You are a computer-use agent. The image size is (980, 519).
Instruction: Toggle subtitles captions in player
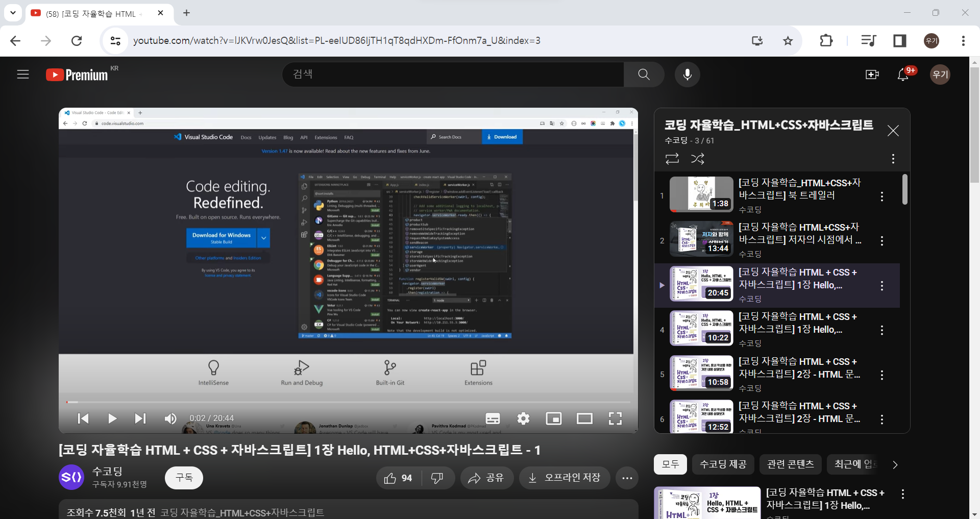[x=493, y=418]
